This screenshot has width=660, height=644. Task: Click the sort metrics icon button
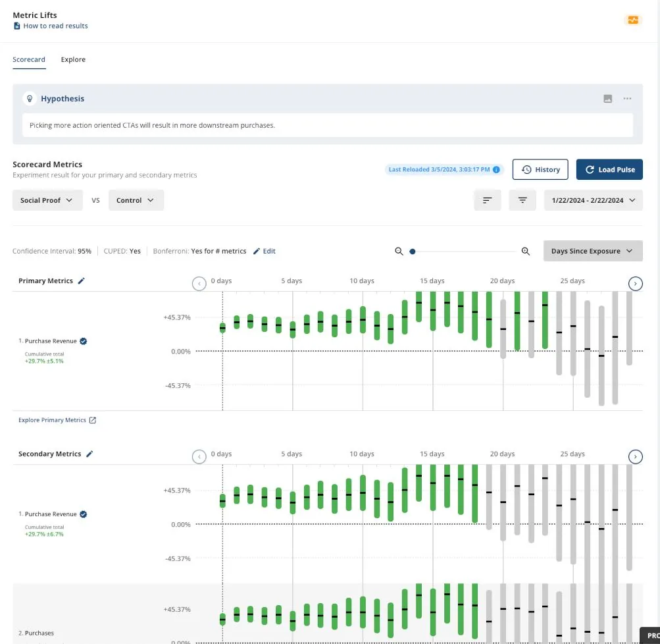pyautogui.click(x=487, y=200)
